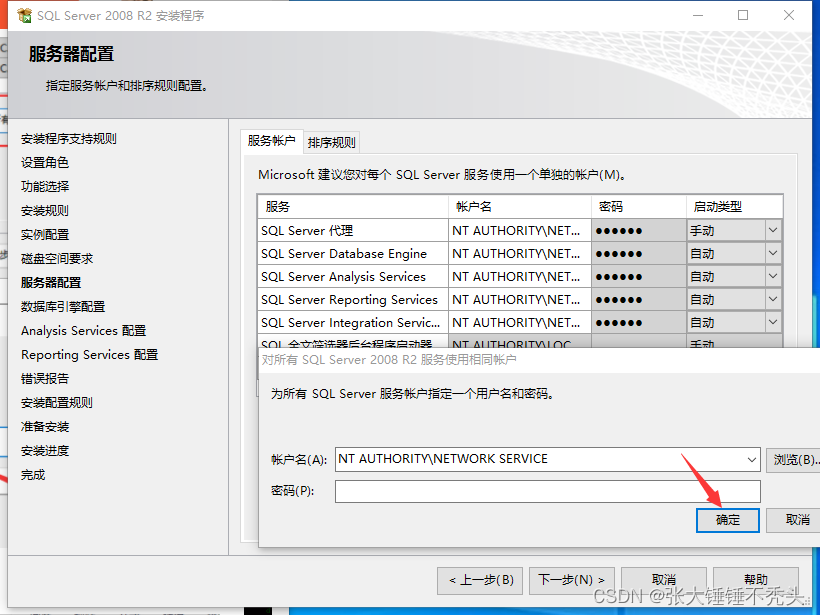
Task: Click the 启动类型 column header
Action: 734,207
